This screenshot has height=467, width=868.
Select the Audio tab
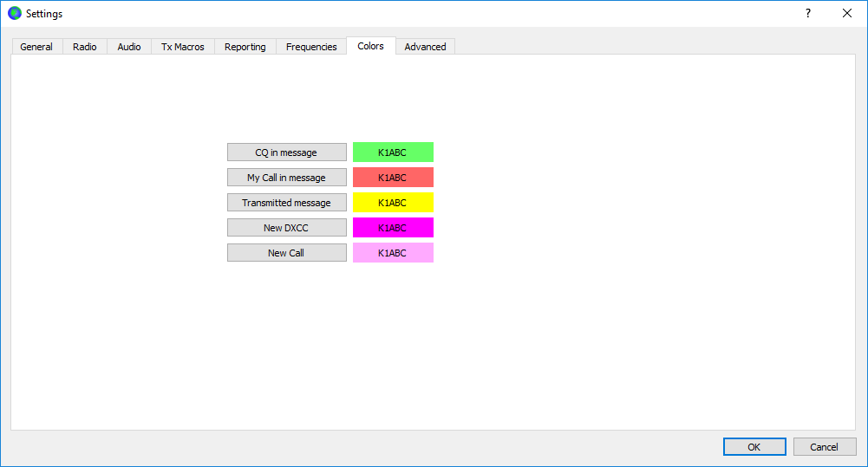[129, 47]
